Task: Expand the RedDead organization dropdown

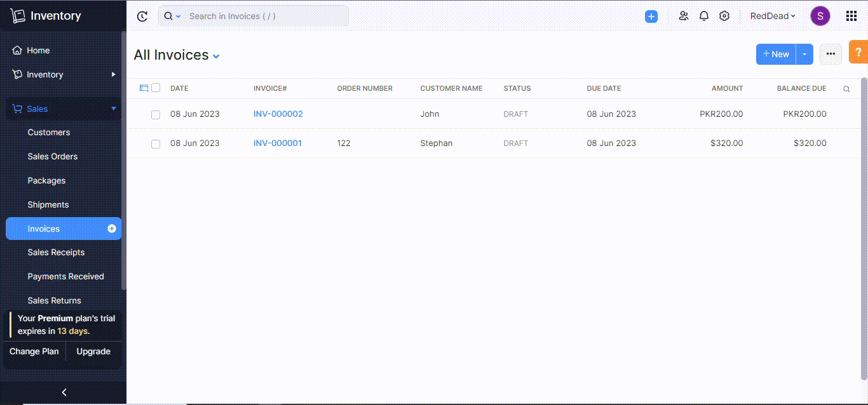Action: point(772,16)
